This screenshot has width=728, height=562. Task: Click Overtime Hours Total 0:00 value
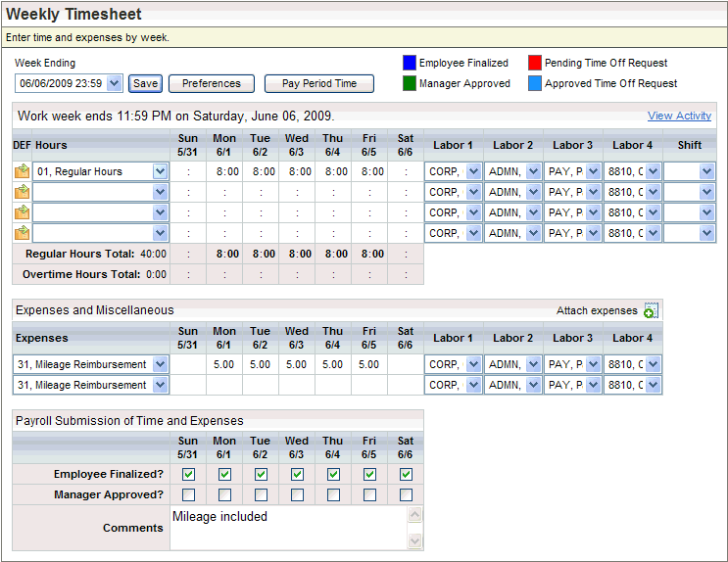coord(156,274)
